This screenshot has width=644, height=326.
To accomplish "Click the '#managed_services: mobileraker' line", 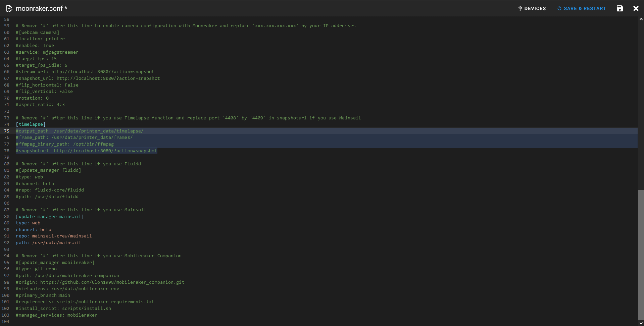I will click(57, 315).
